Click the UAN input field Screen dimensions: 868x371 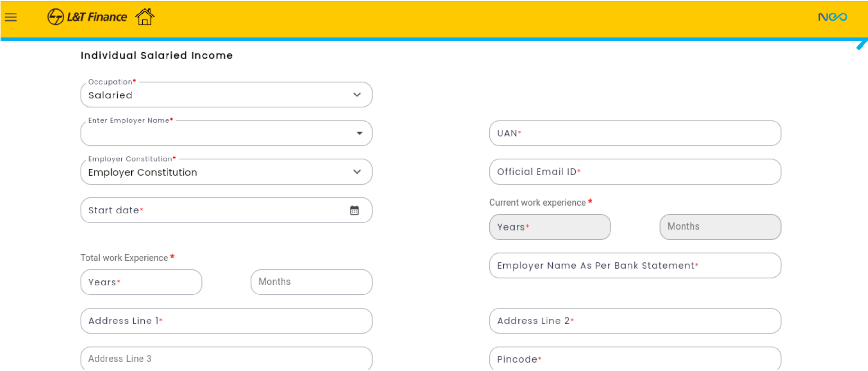click(635, 133)
